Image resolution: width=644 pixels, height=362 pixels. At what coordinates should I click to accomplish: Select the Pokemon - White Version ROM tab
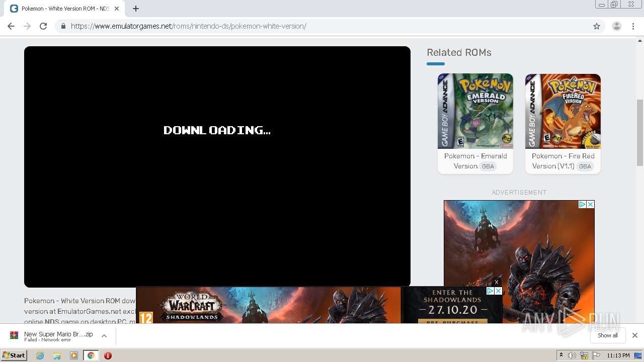[x=65, y=9]
